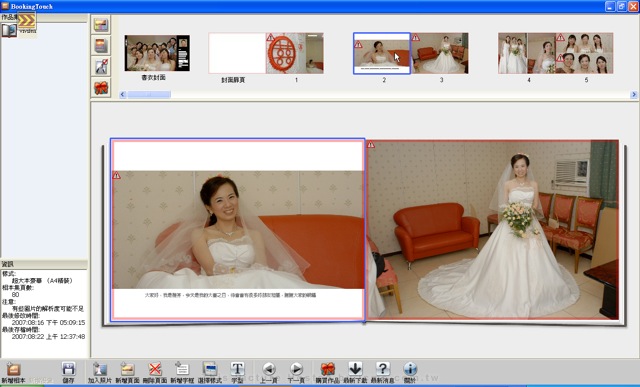The width and height of the screenshot is (640, 387).
Task: Select the page 1 thumbnail with the red double-happiness symbol
Action: (x=295, y=53)
